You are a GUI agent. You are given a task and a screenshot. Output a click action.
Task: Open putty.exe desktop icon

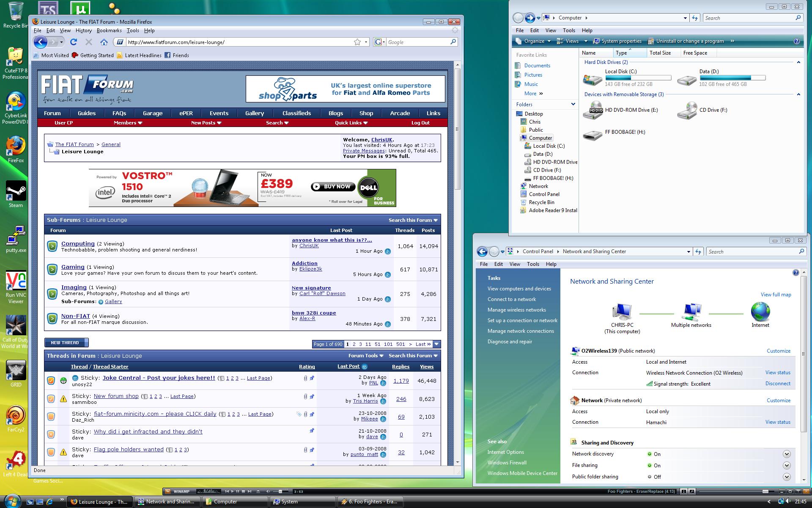tap(16, 239)
